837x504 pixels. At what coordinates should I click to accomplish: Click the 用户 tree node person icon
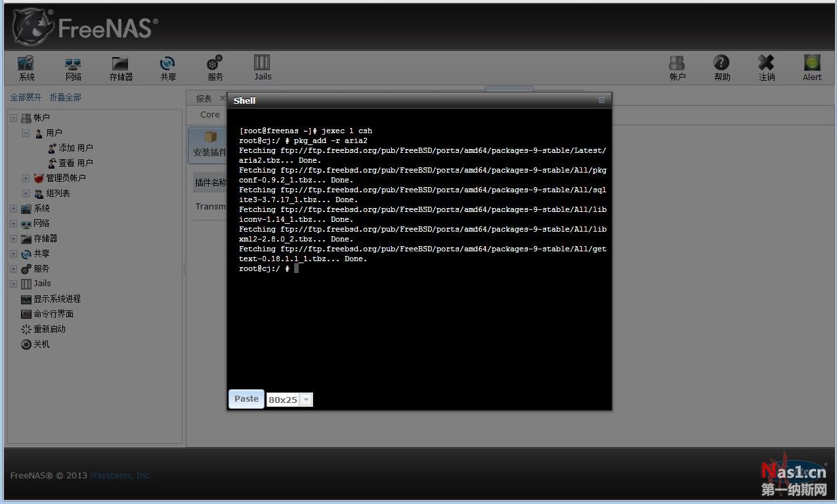coord(39,133)
